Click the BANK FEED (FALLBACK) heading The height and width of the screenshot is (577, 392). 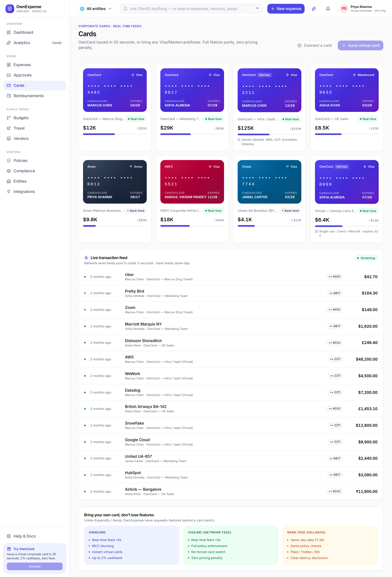coord(306,532)
